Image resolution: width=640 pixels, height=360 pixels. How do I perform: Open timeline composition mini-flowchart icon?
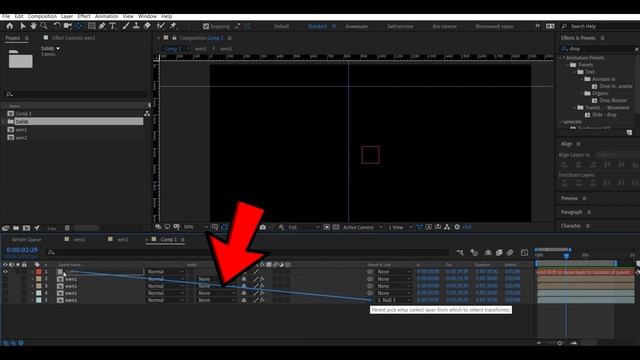pos(460,253)
